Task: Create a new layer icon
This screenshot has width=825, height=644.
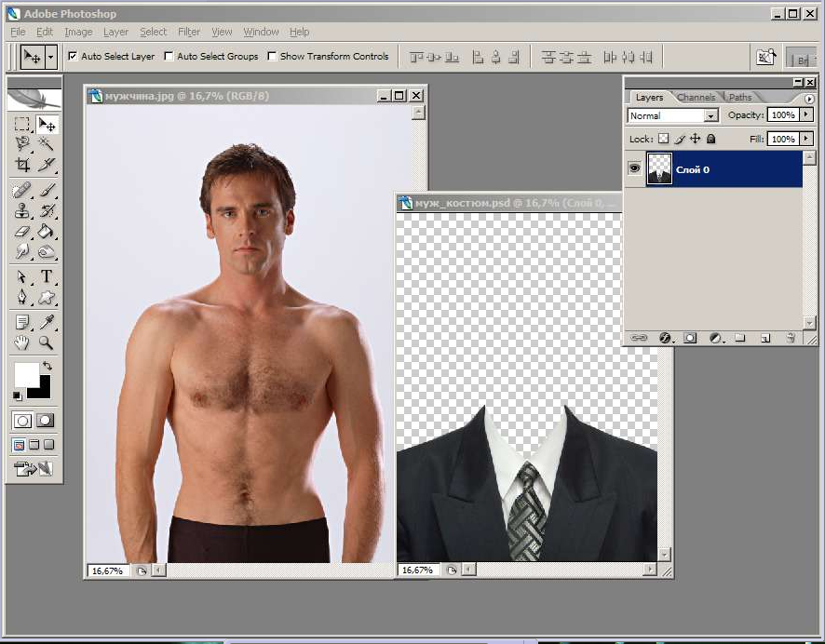Action: coord(765,338)
